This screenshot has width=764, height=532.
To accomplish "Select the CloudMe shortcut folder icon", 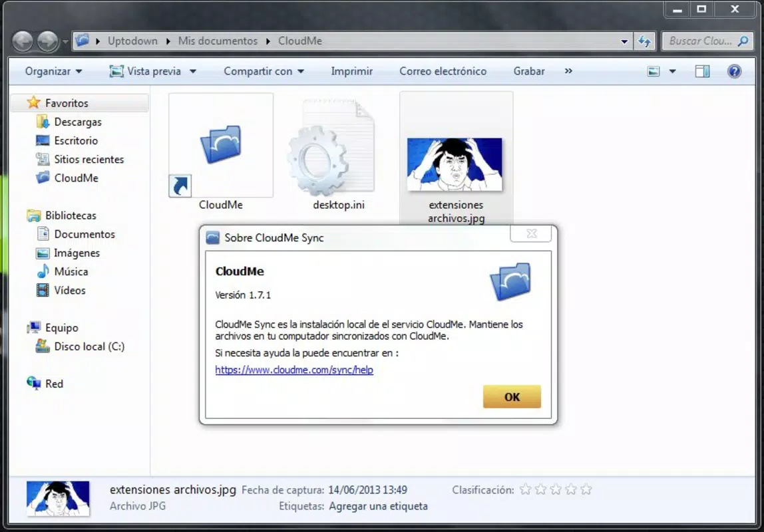I will [221, 145].
